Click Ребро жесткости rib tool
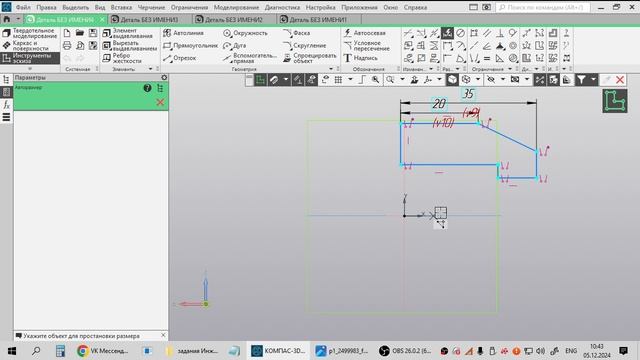 click(x=122, y=58)
